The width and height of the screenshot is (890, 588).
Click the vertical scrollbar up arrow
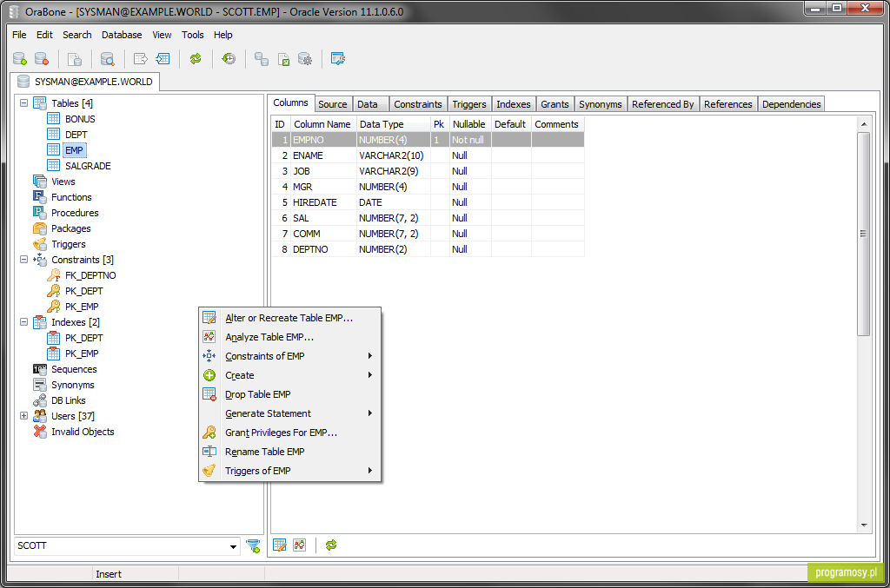tap(864, 124)
